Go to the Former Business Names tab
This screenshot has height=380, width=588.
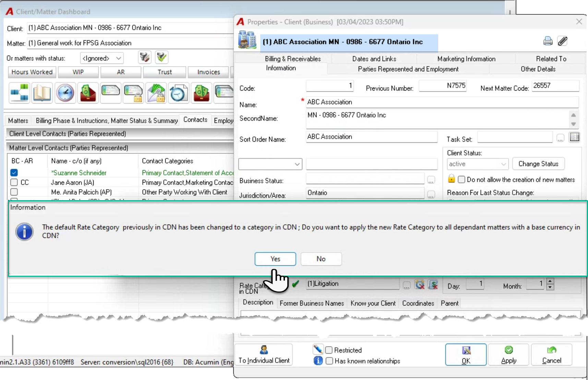312,303
